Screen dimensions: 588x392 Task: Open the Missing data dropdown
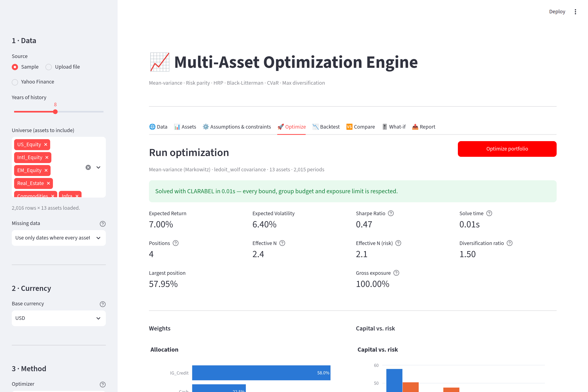click(x=59, y=238)
